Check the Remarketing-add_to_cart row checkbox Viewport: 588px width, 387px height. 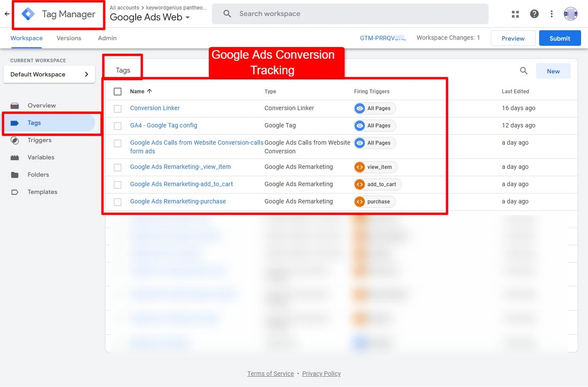click(x=118, y=185)
